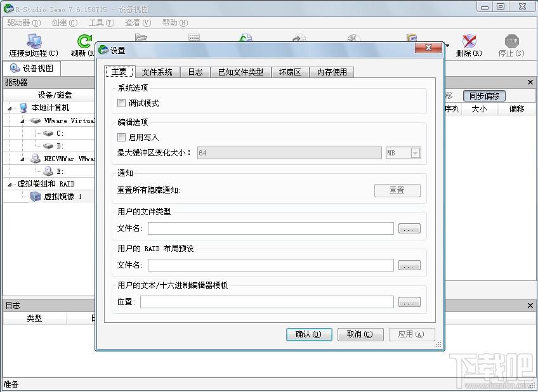Screen dimensions: 538x392
Task: Open the 帮助 menu
Action: click(x=174, y=23)
